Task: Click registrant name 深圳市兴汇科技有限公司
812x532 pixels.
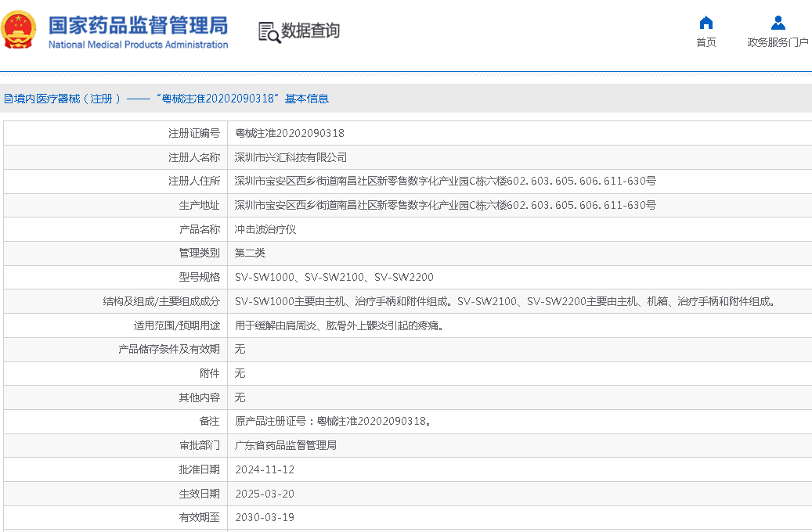Action: [291, 157]
